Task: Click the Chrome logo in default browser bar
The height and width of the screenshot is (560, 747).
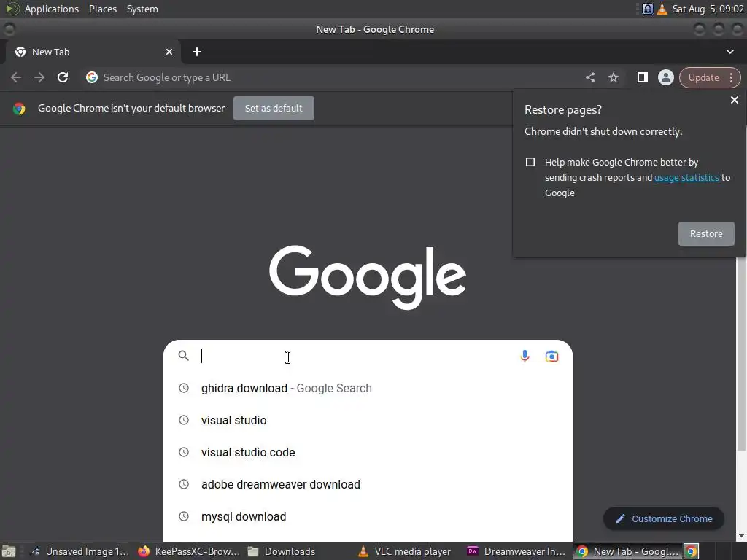Action: [x=19, y=109]
